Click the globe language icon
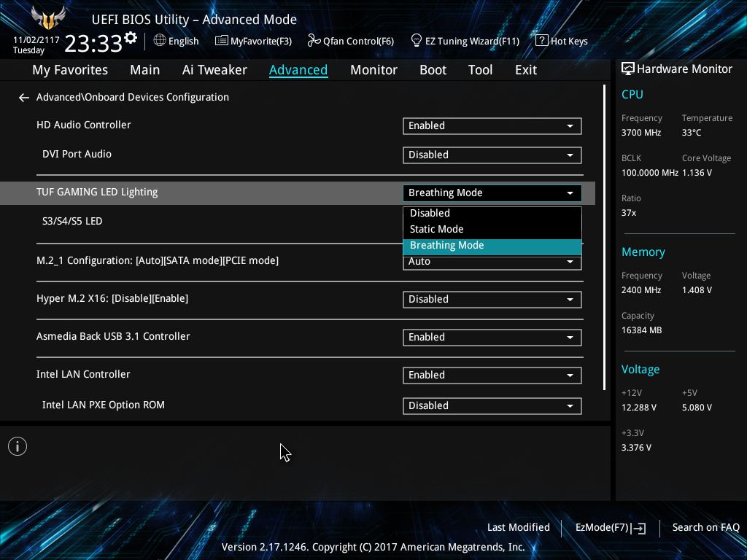This screenshot has width=747, height=560. [x=160, y=41]
